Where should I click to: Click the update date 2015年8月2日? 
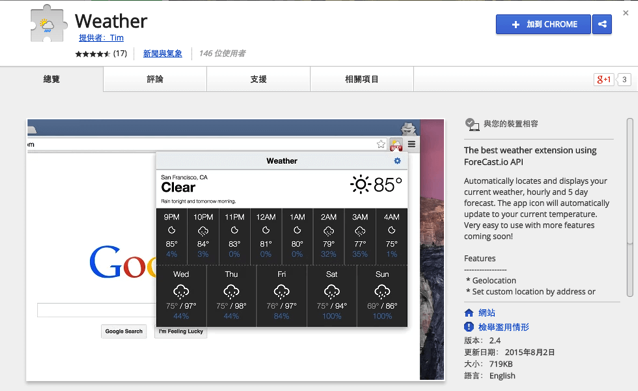[530, 352]
